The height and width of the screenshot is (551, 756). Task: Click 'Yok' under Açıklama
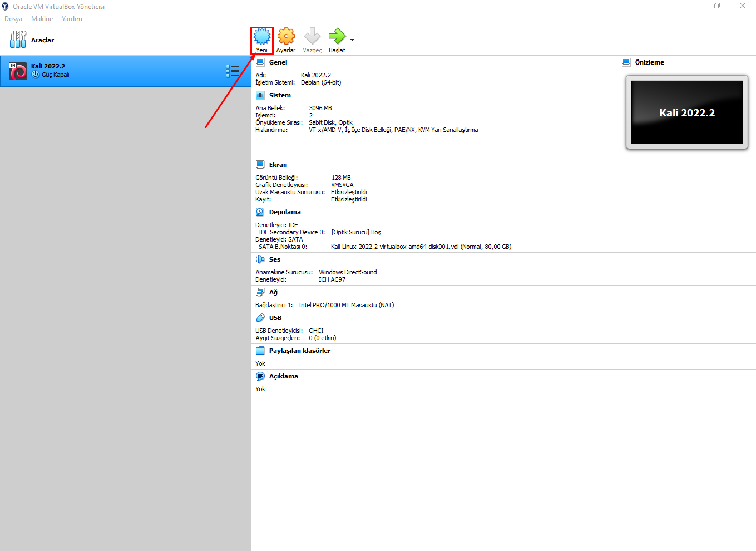[x=260, y=389]
